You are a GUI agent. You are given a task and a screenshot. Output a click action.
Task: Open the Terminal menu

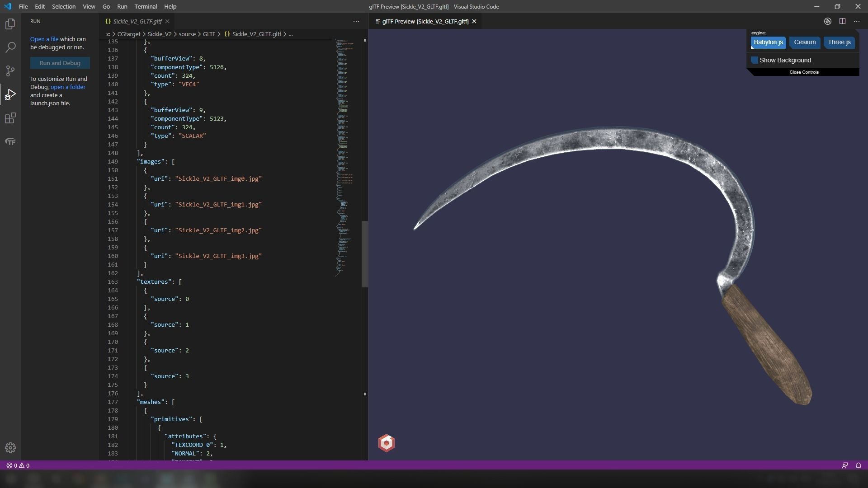click(146, 6)
